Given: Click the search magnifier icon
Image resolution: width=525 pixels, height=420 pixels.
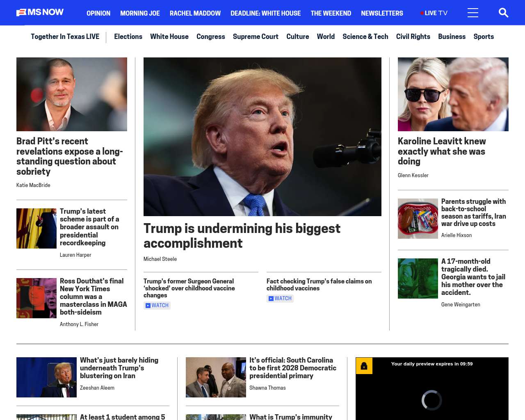Looking at the screenshot, I should (x=503, y=13).
